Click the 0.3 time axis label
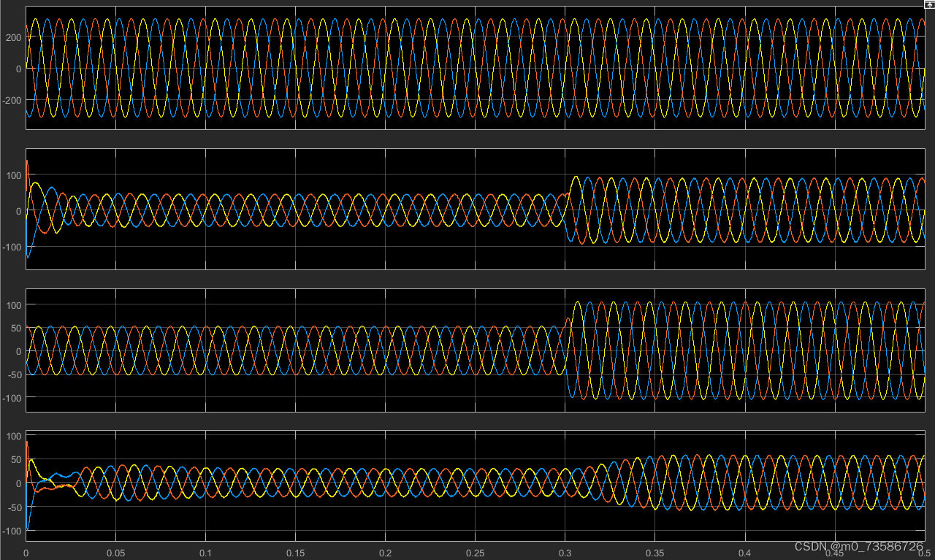This screenshot has width=935, height=560. click(x=565, y=553)
